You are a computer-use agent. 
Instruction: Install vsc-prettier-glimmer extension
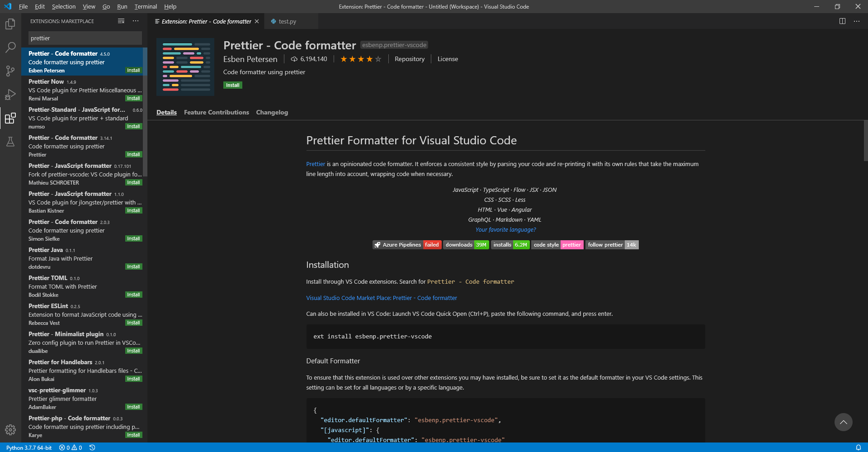tap(133, 407)
